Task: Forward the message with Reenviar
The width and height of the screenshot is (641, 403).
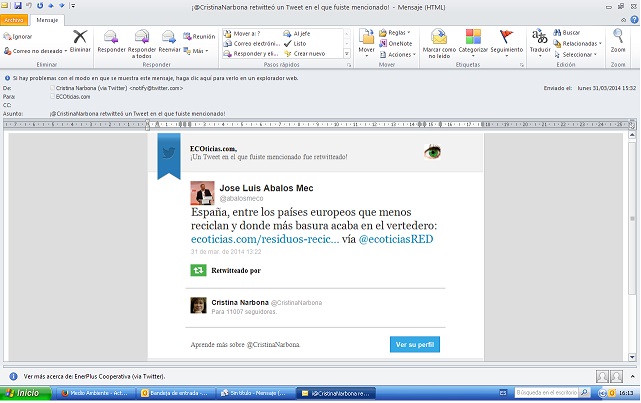Action: pyautogui.click(x=169, y=41)
